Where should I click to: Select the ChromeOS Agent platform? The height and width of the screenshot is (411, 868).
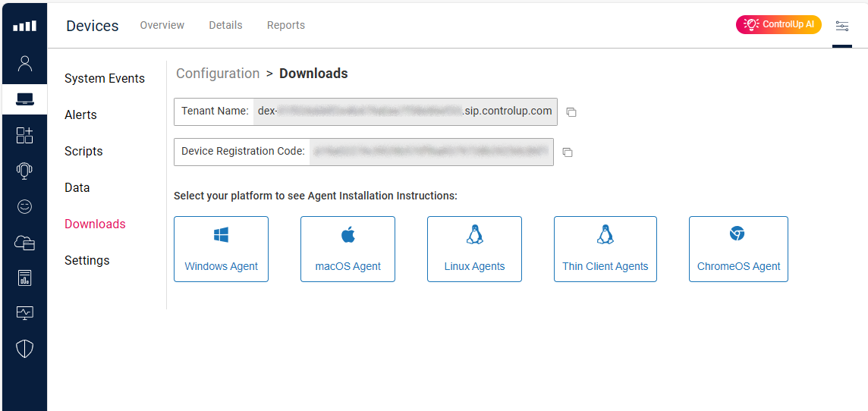(x=738, y=249)
